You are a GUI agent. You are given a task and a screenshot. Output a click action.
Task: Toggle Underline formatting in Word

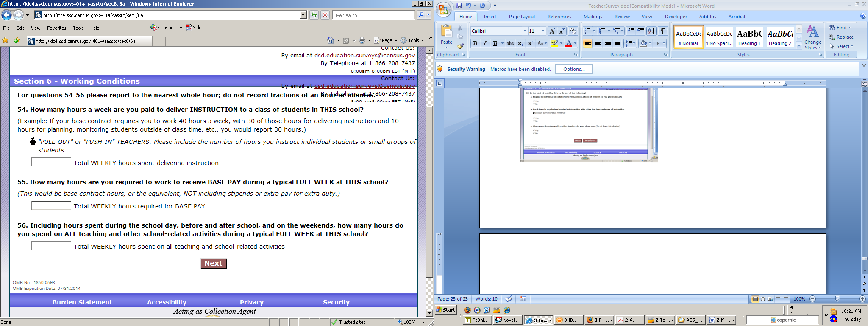click(495, 43)
